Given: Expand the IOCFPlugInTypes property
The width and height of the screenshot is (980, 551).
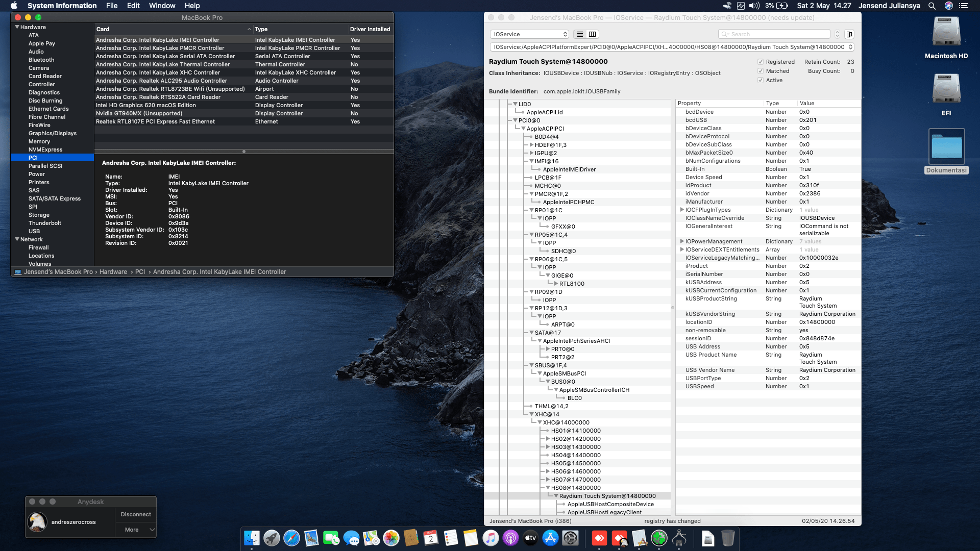Looking at the screenshot, I should click(x=682, y=210).
